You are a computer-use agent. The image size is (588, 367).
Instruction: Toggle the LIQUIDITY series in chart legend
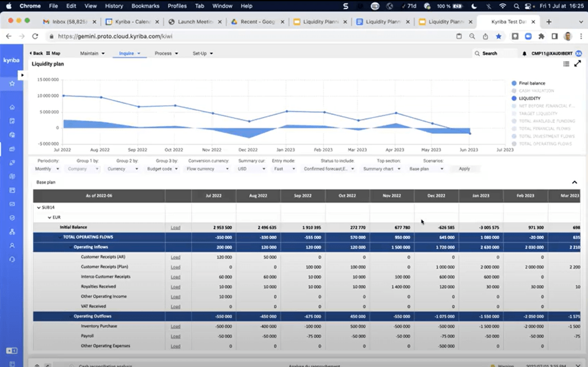point(529,98)
